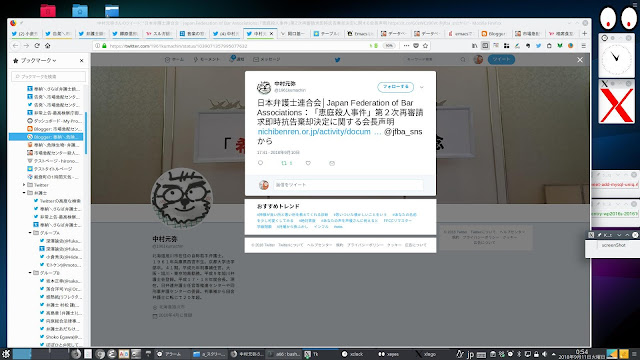This screenshot has width=640, height=360.
Task: Open Twitter モーメント navigation item
Action: pos(207,60)
